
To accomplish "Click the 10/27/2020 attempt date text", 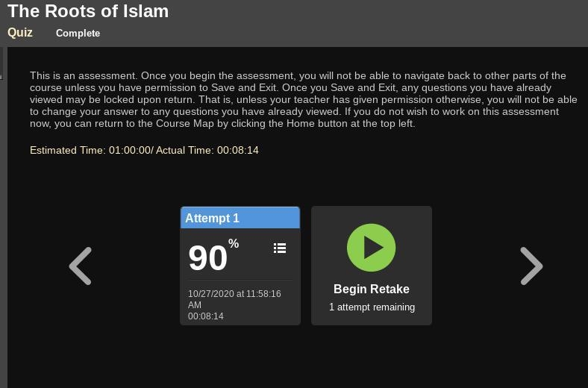I will 234,299.
